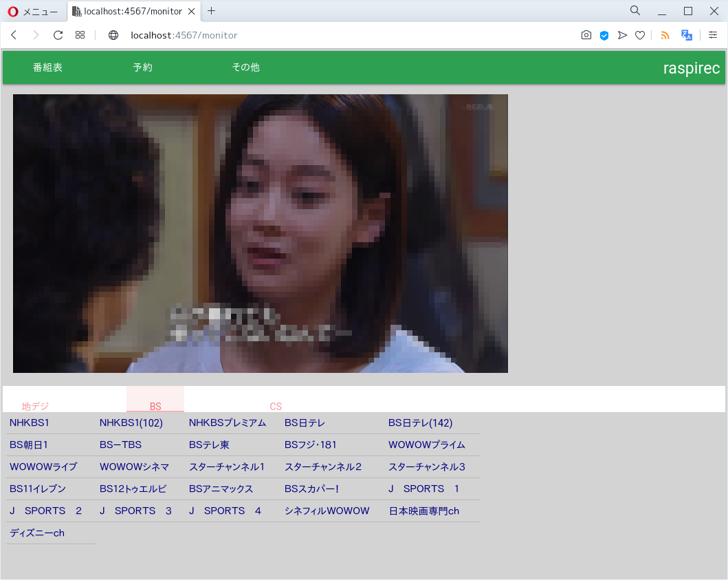This screenshot has height=580, width=728.
Task: Tune to NHKBS1(102) channel
Action: pos(131,423)
